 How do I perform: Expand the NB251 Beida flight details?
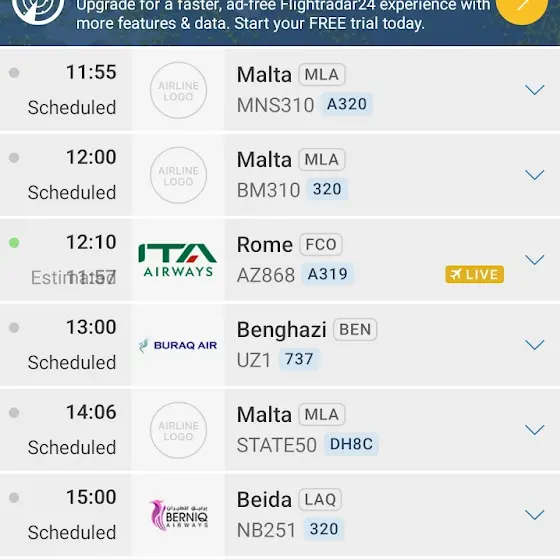535,515
